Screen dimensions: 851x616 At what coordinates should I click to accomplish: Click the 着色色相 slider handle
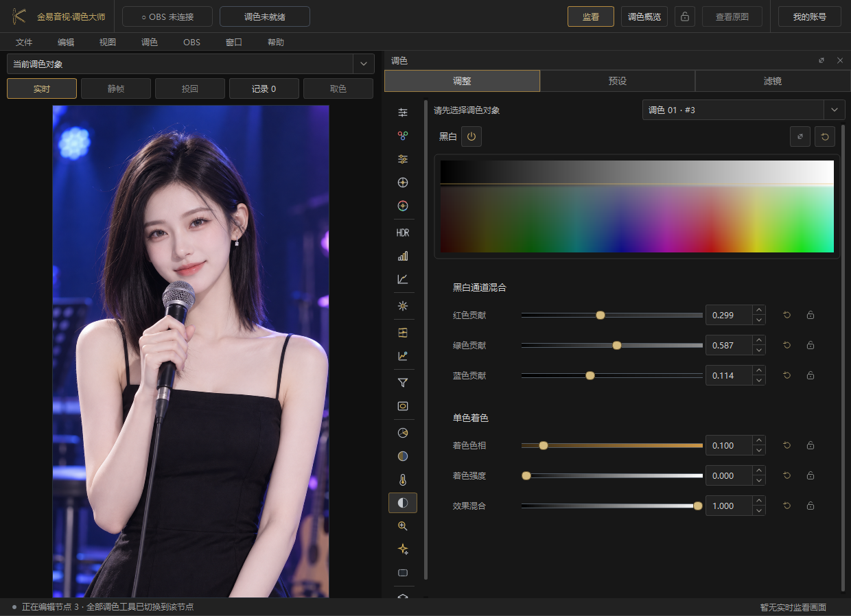click(x=544, y=445)
